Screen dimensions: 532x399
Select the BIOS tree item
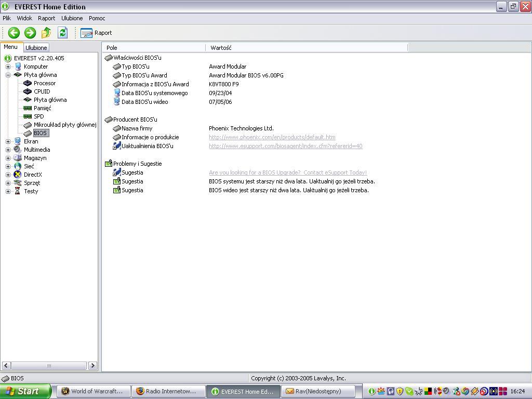click(x=40, y=133)
